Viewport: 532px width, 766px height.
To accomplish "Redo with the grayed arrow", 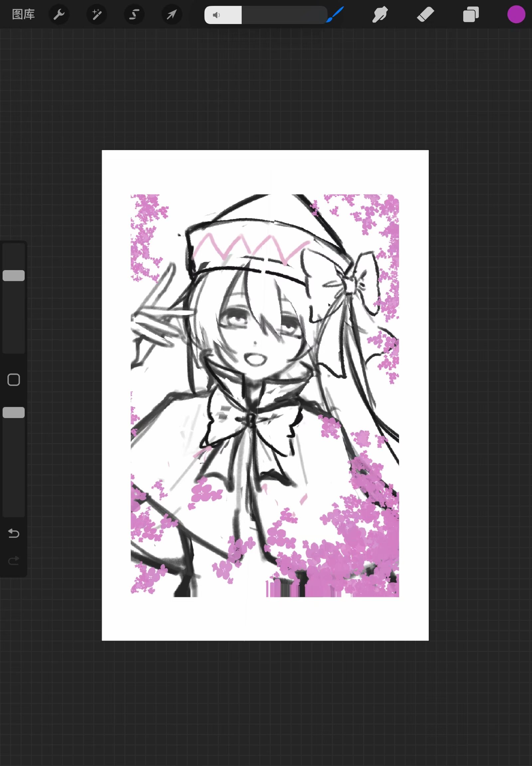I will [14, 561].
